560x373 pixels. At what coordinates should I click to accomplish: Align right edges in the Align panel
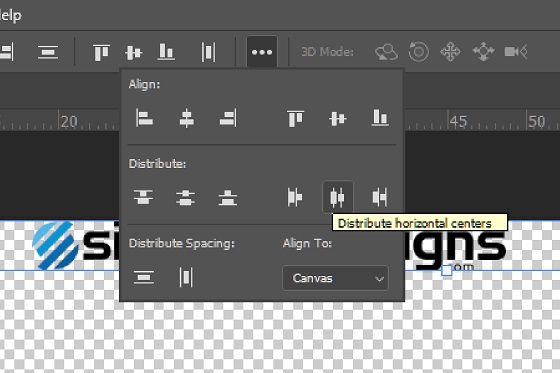(228, 118)
